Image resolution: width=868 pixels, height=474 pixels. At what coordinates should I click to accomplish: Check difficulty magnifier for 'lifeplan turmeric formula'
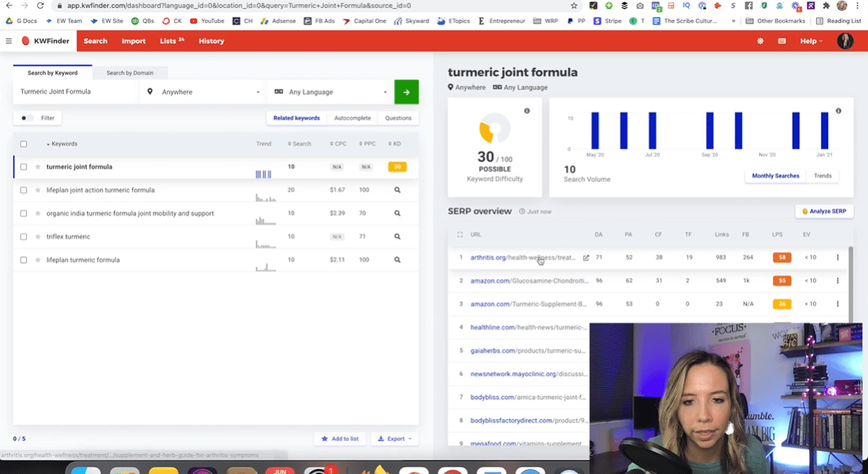[397, 259]
